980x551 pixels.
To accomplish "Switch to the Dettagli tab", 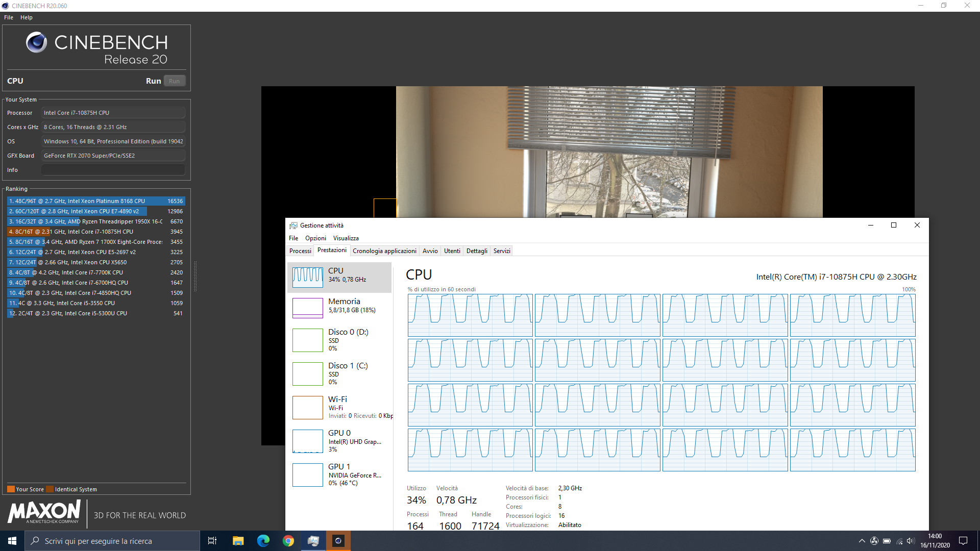I will pos(477,251).
